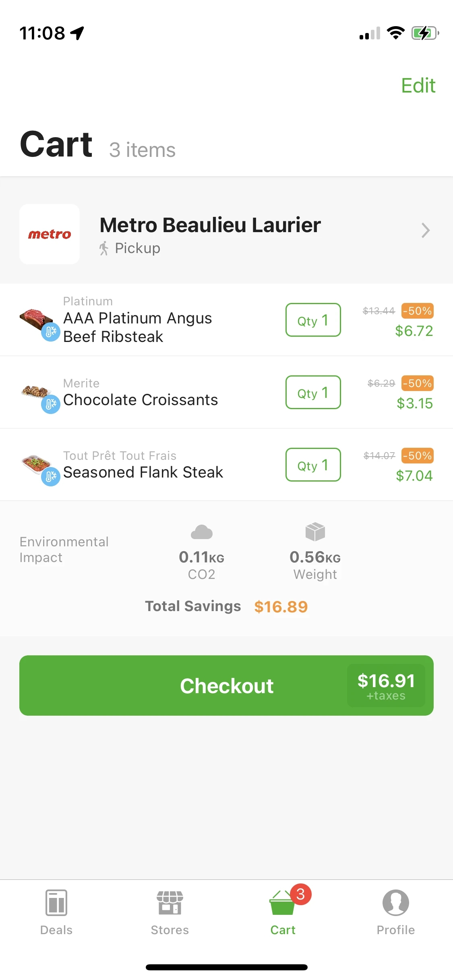Go to the Stores tab
Screen dimensions: 453x980
tap(170, 912)
